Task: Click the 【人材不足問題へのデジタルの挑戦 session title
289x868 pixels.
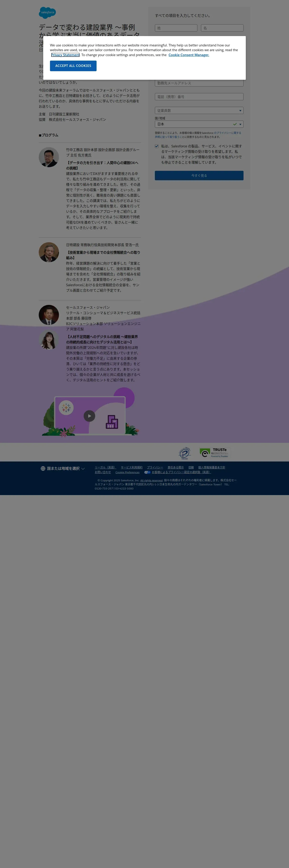Action: click(102, 339)
